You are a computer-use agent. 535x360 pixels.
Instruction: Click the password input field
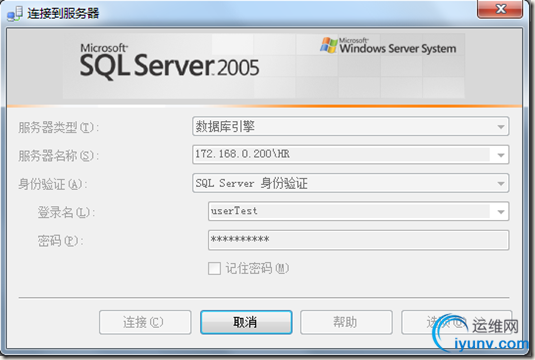tap(358, 240)
